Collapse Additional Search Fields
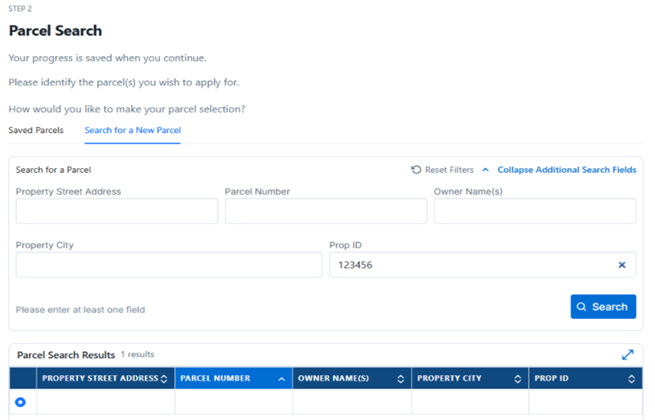This screenshot has width=655, height=420. (x=566, y=170)
